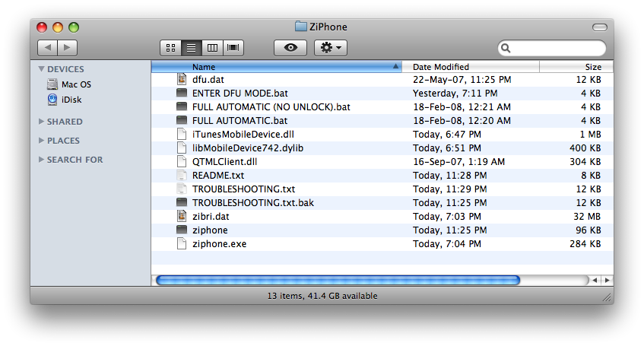
Task: Open iDisk in the sidebar
Action: 73,99
